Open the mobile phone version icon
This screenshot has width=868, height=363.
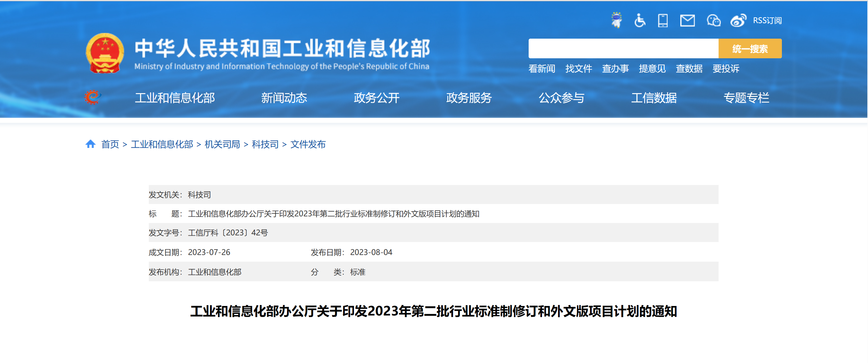pos(663,20)
